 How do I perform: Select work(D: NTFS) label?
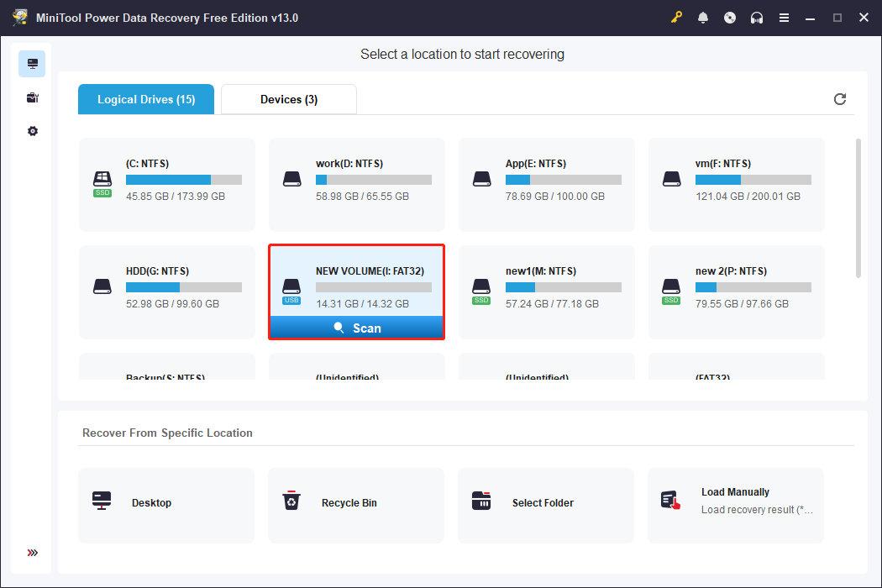(349, 164)
